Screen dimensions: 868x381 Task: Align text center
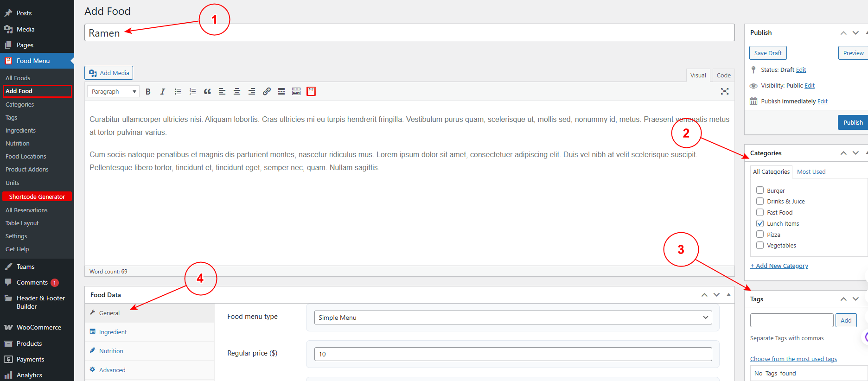pos(237,92)
